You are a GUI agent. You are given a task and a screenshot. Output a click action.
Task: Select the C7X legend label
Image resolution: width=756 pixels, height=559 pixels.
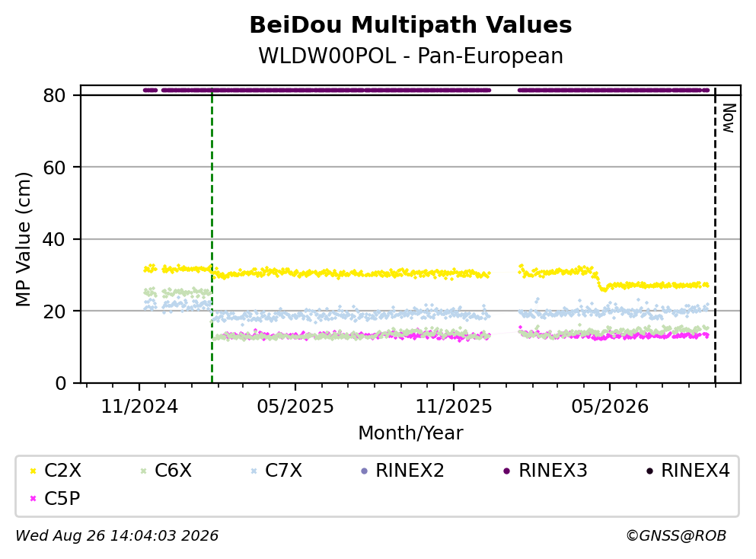click(x=283, y=470)
